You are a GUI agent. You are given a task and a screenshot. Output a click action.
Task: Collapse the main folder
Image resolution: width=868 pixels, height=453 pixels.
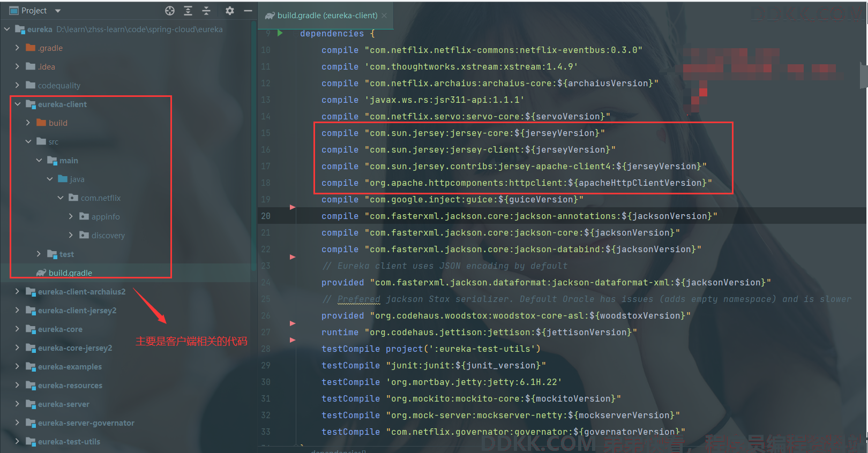click(x=39, y=161)
